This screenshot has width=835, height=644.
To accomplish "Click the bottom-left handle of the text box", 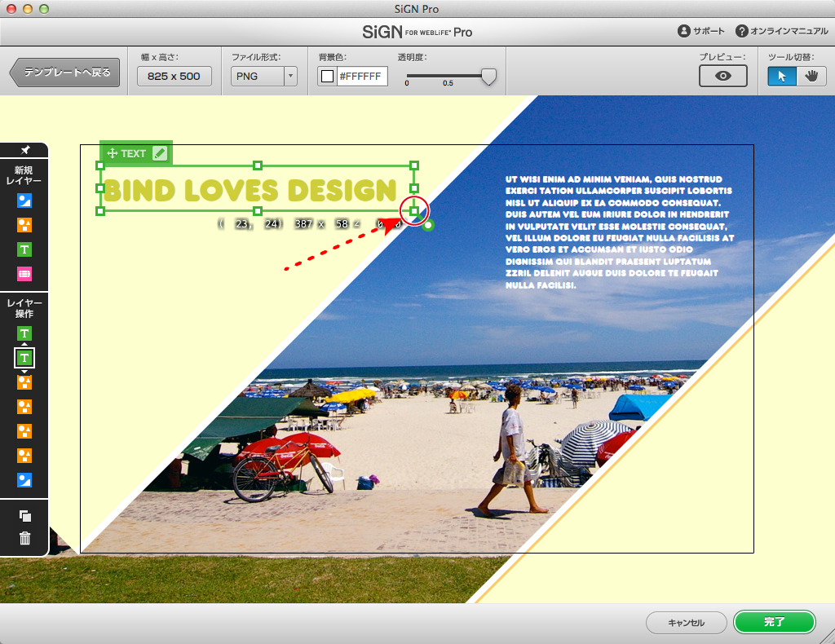I will tap(100, 211).
